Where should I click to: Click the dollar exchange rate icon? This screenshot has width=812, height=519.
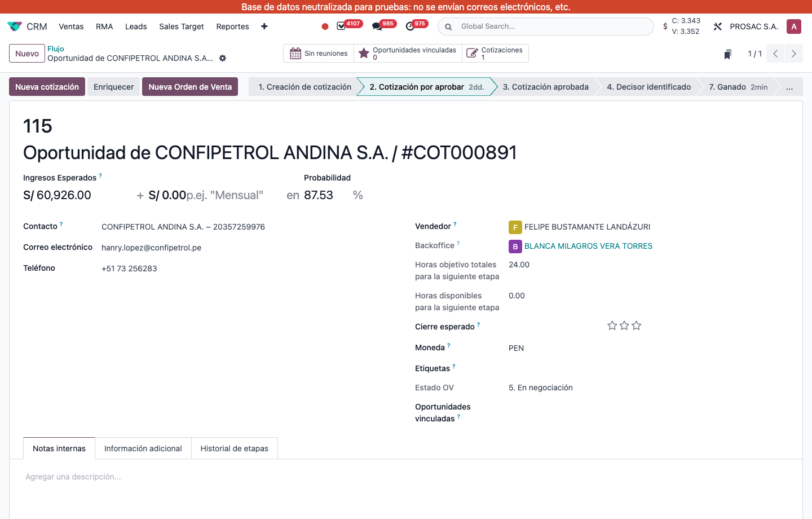pyautogui.click(x=665, y=27)
